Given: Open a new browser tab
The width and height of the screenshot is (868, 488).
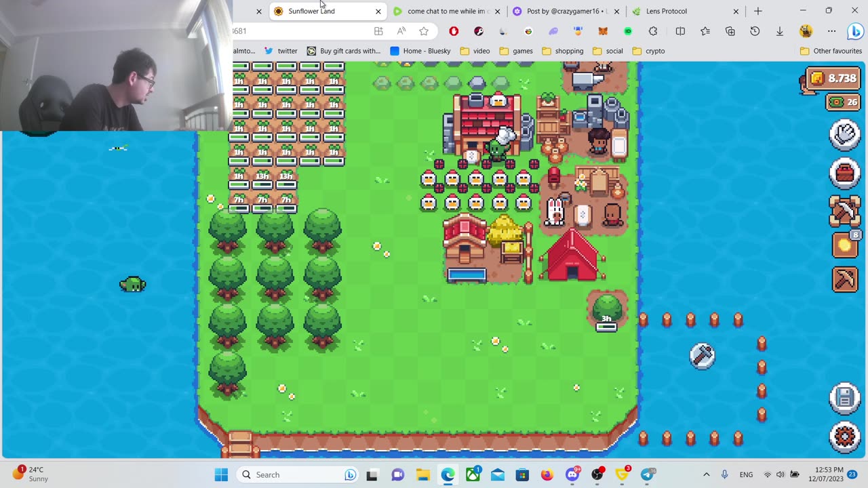Looking at the screenshot, I should (x=758, y=11).
